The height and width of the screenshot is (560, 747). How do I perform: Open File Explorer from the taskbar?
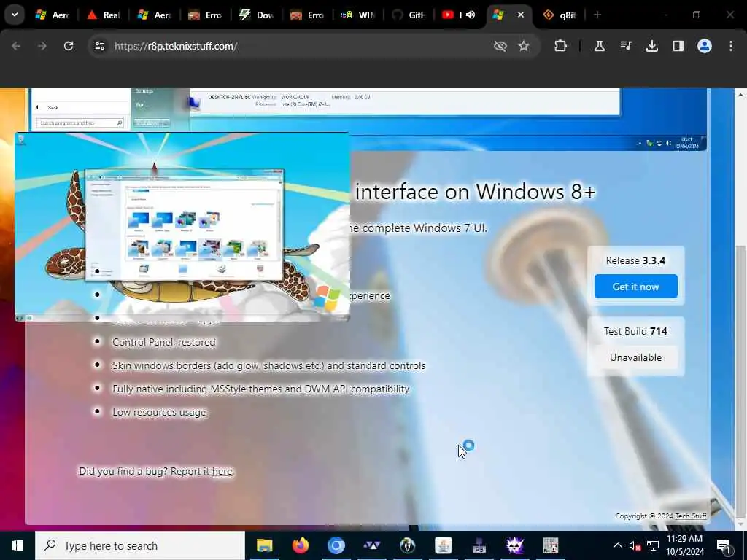pos(264,545)
